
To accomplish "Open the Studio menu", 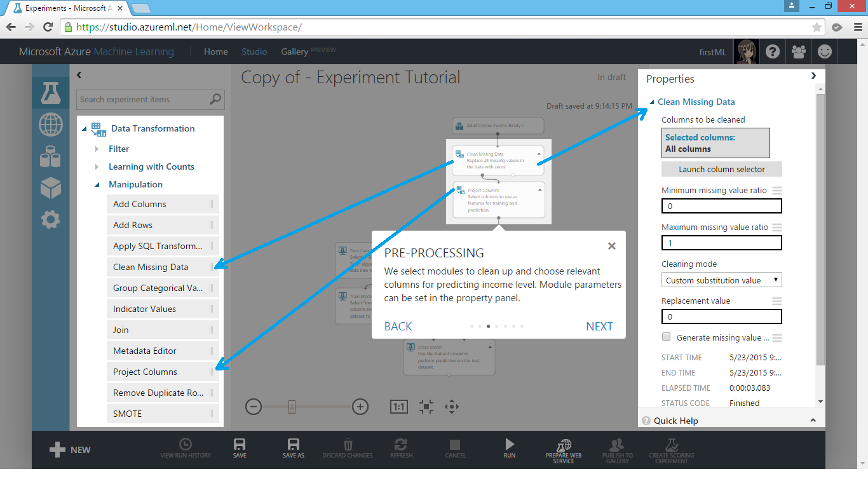I will [x=254, y=51].
